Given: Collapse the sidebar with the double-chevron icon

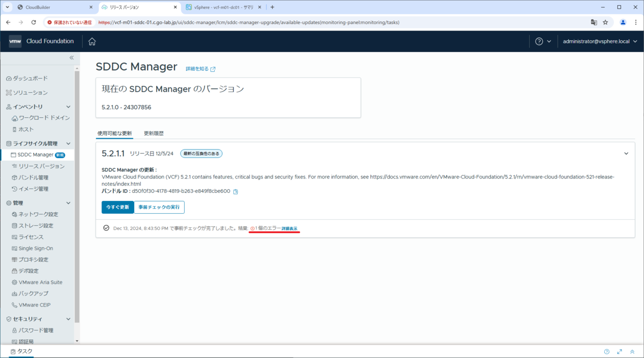Looking at the screenshot, I should click(x=71, y=57).
